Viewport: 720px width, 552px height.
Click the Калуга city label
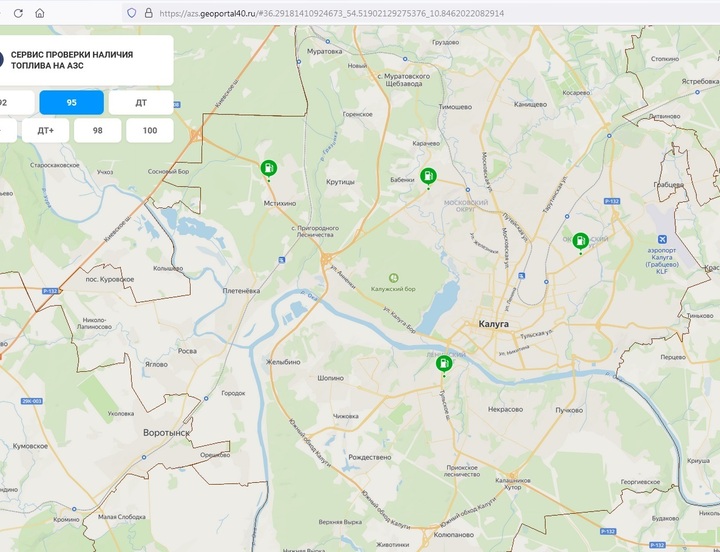494,324
